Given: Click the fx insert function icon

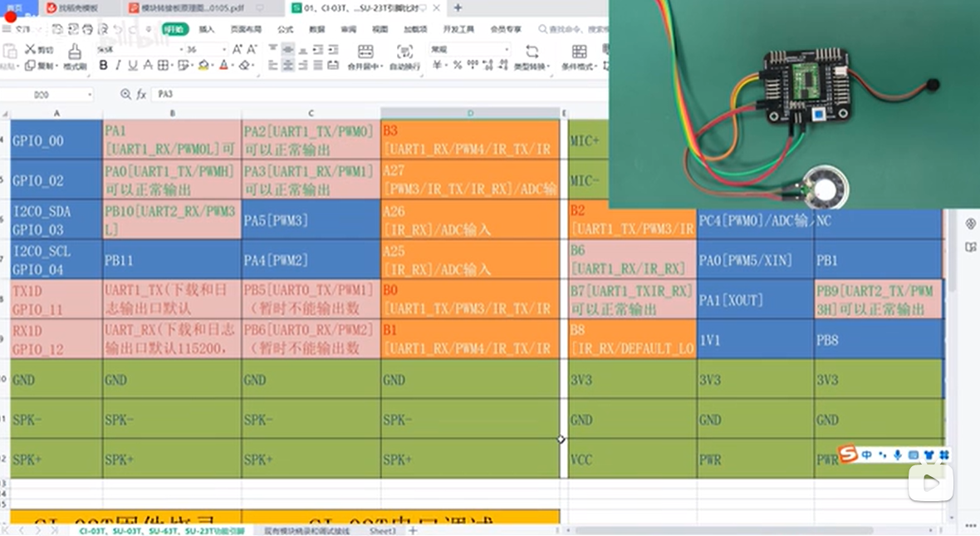Looking at the screenshot, I should coord(142,95).
